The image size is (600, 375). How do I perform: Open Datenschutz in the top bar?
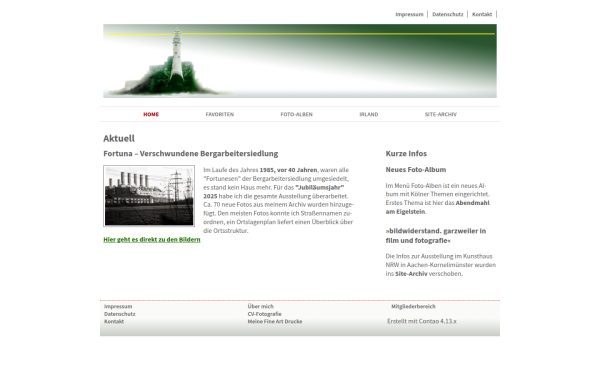447,14
